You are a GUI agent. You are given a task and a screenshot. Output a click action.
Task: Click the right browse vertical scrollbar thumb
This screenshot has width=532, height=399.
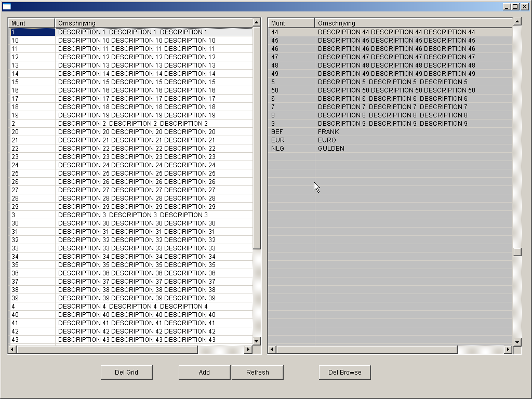point(517,252)
